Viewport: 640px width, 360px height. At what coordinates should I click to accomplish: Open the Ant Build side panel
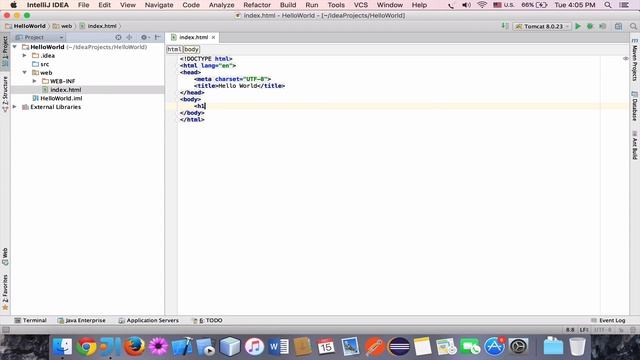tap(635, 145)
